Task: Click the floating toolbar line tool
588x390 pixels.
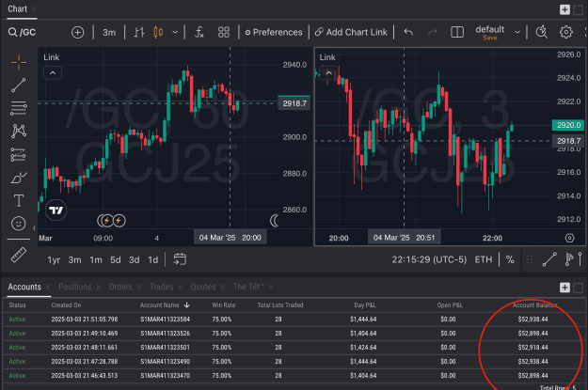Action: coord(549,259)
